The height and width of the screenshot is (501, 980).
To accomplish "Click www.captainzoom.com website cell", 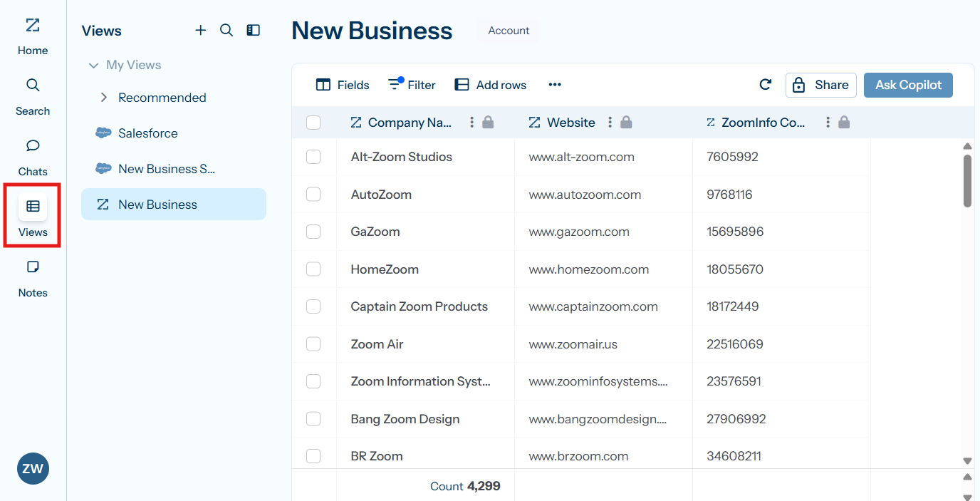I will point(593,306).
